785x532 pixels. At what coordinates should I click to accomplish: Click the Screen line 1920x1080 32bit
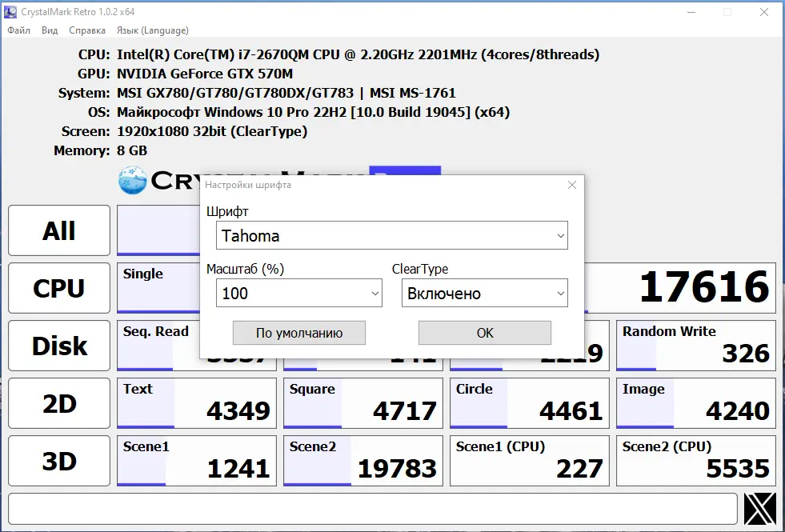click(212, 131)
